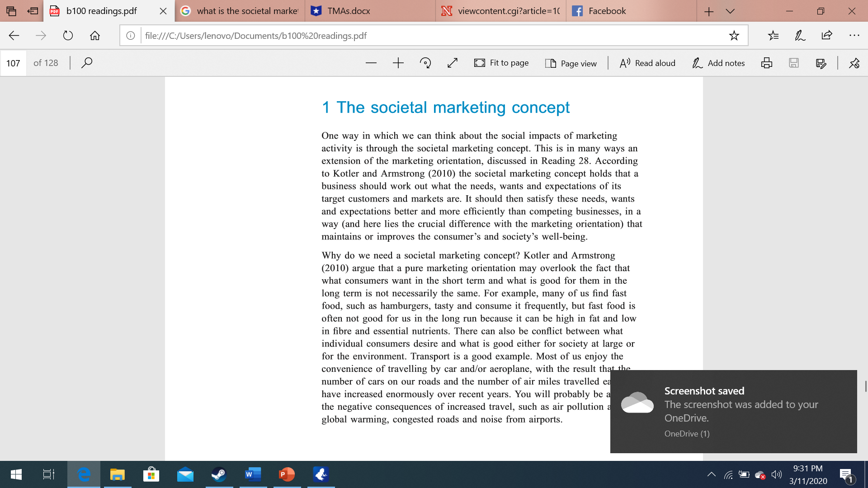Image resolution: width=868 pixels, height=488 pixels.
Task: Open the Action Center notifications icon
Action: click(x=846, y=475)
